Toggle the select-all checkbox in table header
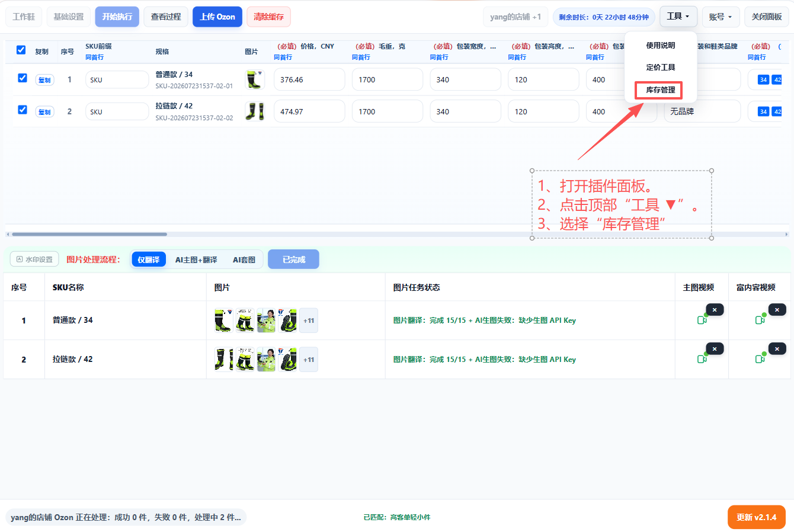Screen dimensions: 794x532 pos(21,50)
